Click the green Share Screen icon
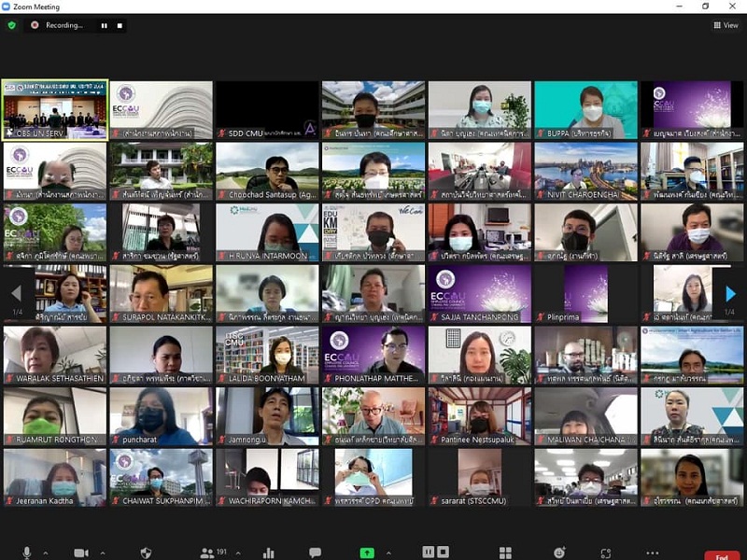747x560 pixels. [367, 553]
